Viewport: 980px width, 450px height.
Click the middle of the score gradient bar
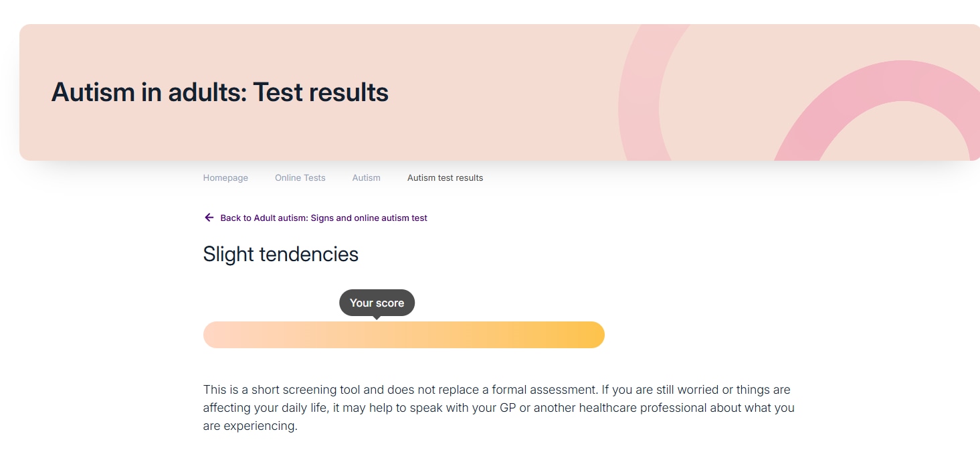pyautogui.click(x=404, y=335)
